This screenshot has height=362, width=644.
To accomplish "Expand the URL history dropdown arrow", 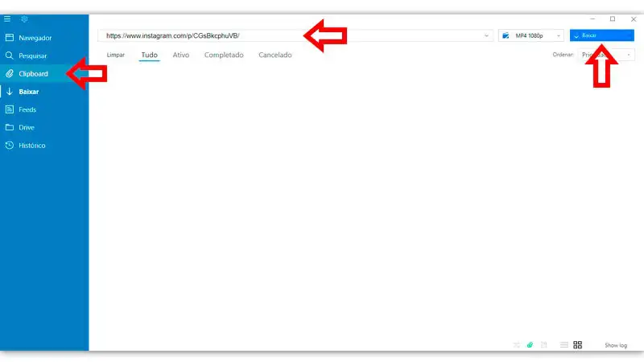I will 486,35.
